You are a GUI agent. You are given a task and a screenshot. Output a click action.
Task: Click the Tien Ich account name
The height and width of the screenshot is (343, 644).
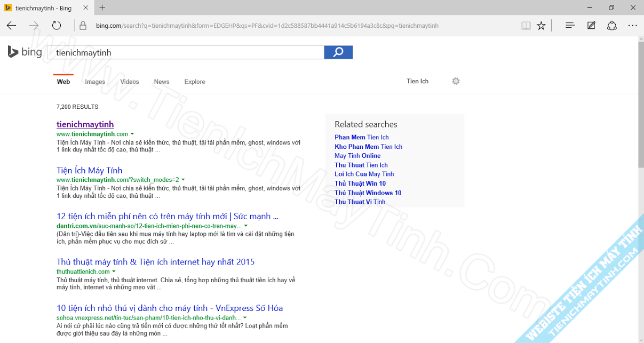coord(417,81)
